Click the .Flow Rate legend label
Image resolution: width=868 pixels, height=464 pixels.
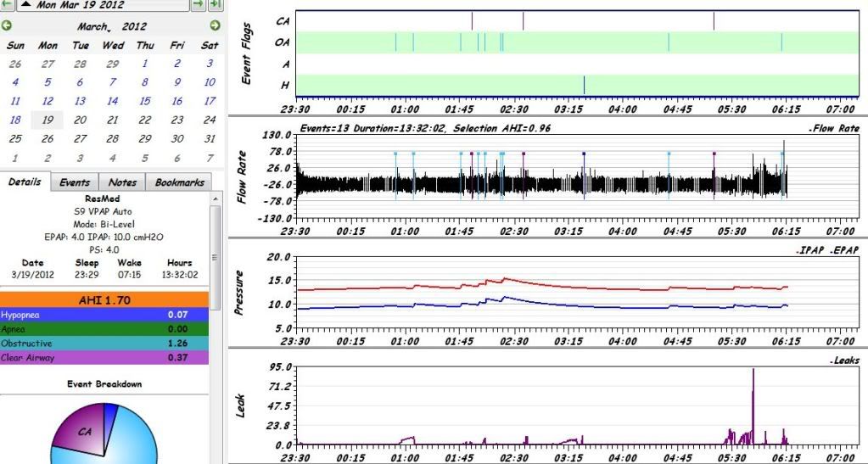834,128
